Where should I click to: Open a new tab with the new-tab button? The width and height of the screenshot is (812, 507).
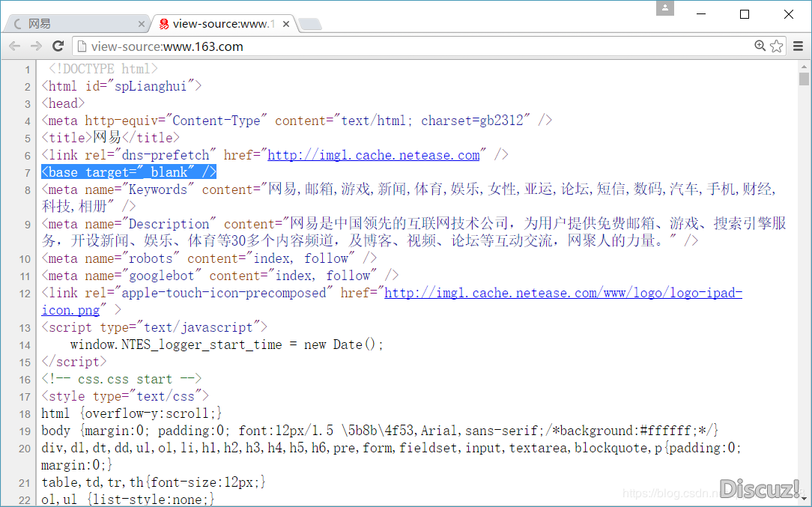pyautogui.click(x=310, y=24)
